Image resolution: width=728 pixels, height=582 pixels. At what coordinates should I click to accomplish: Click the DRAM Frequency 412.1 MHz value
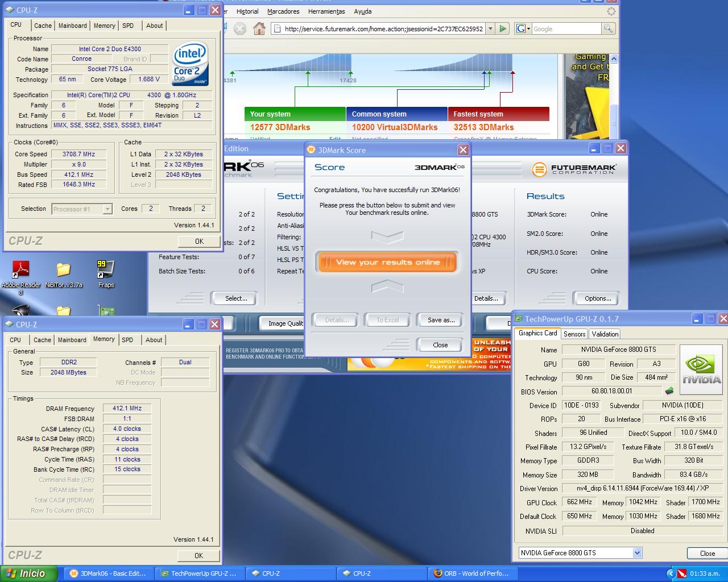coord(127,408)
